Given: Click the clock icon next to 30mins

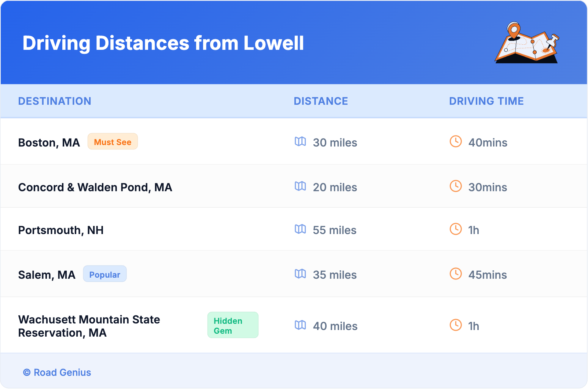Looking at the screenshot, I should pos(456,186).
